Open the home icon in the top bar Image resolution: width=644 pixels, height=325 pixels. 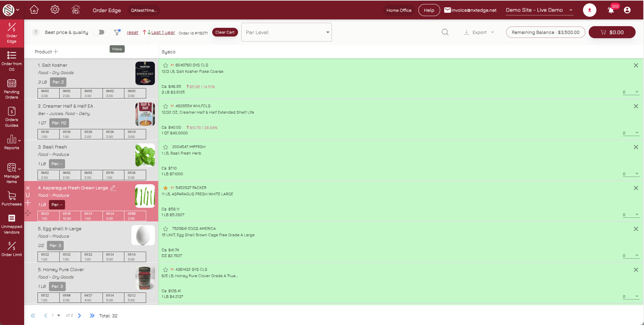click(34, 10)
